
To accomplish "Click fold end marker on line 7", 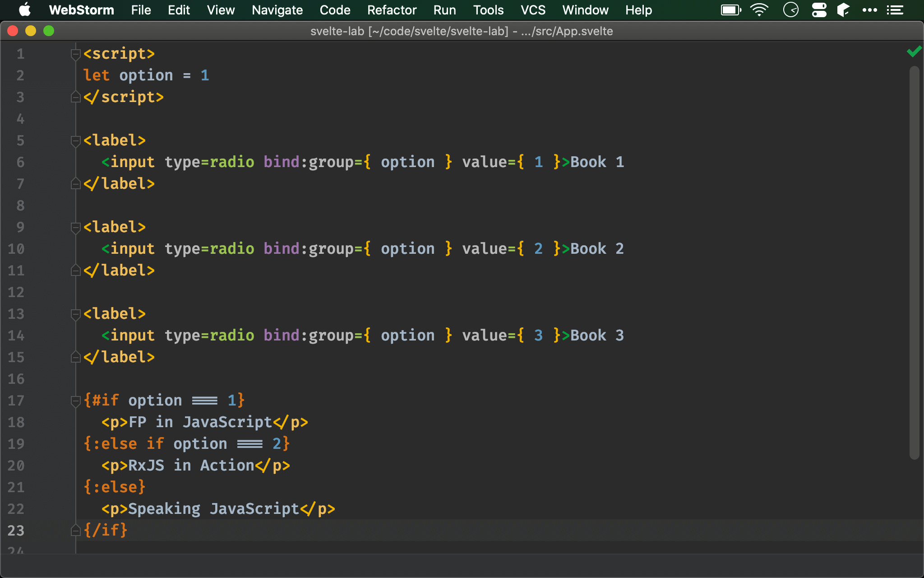I will (75, 184).
